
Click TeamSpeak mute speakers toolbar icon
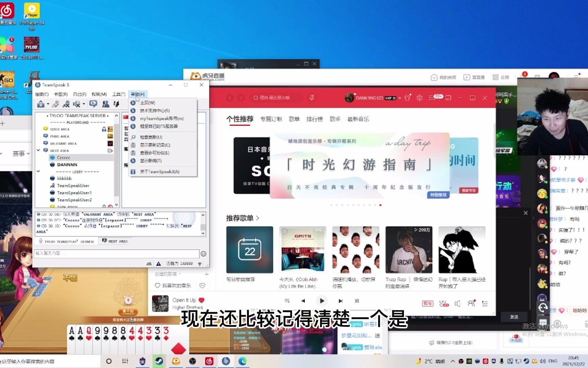click(77, 104)
